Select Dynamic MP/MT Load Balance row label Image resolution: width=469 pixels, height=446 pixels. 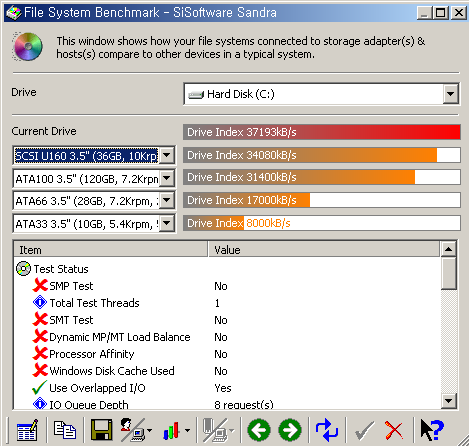pos(120,337)
